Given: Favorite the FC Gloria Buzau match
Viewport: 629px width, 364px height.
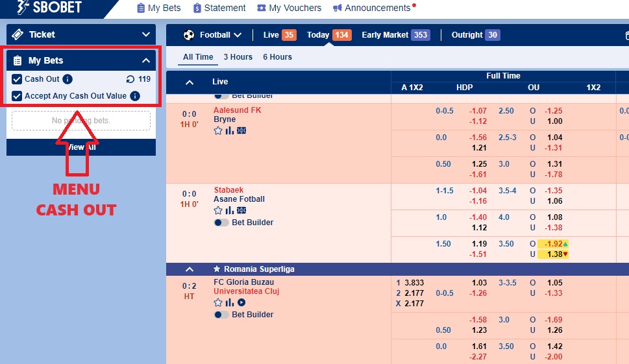Looking at the screenshot, I should [218, 302].
